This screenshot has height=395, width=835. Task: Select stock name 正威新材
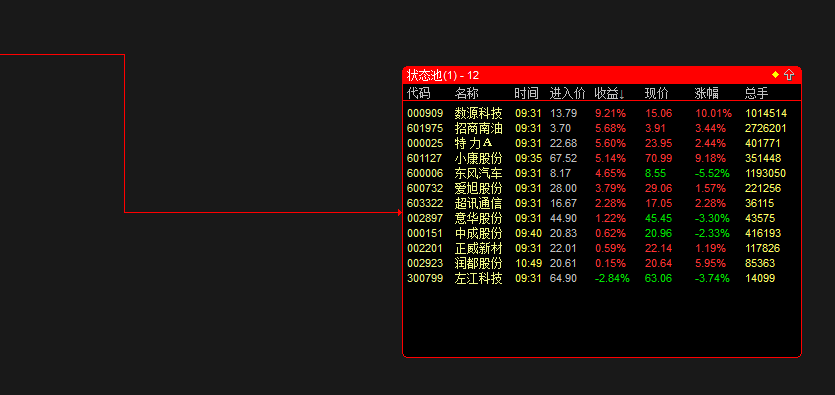[x=478, y=248]
